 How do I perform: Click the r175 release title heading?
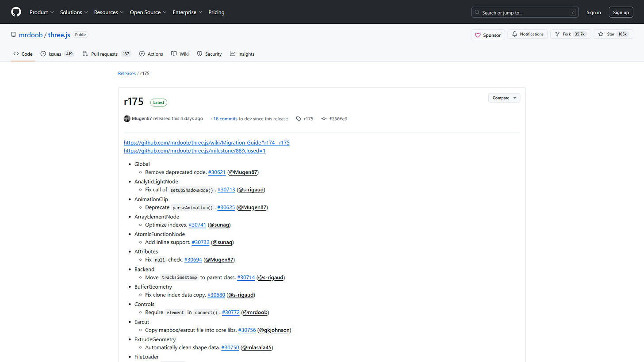click(134, 102)
